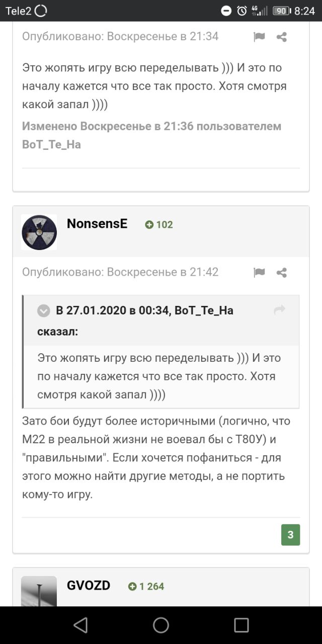Collapse the quoted message with chevron

tap(44, 311)
